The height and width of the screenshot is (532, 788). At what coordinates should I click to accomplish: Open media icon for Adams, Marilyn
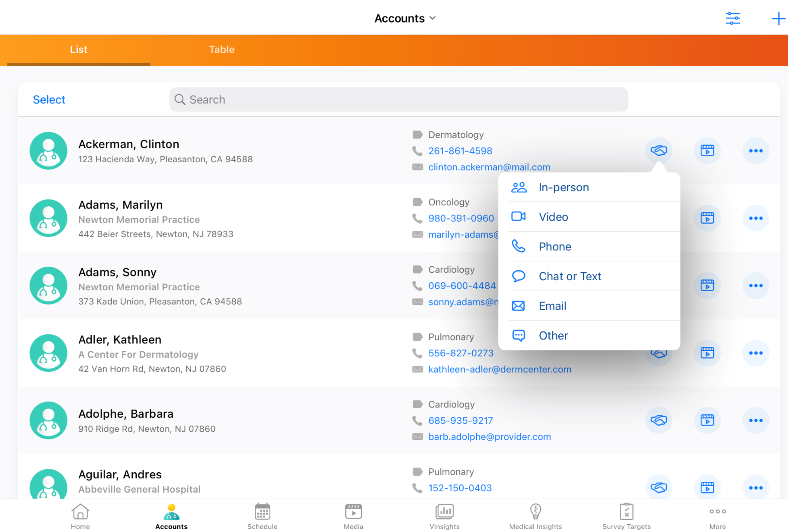coord(707,218)
